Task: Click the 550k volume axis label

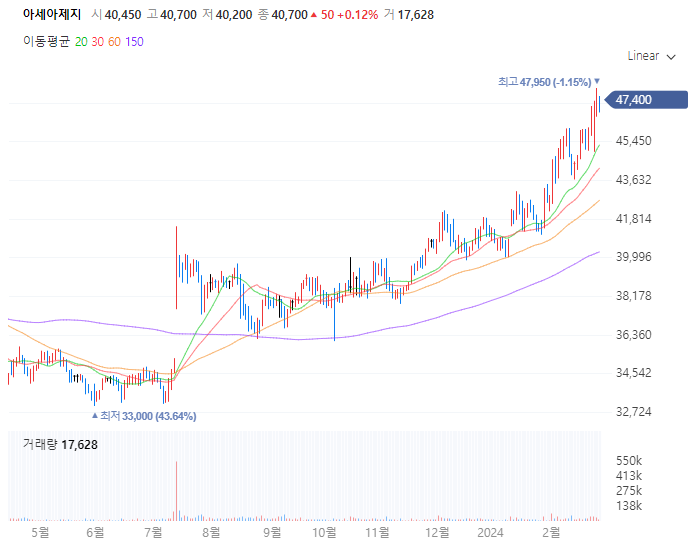Action: coord(628,461)
